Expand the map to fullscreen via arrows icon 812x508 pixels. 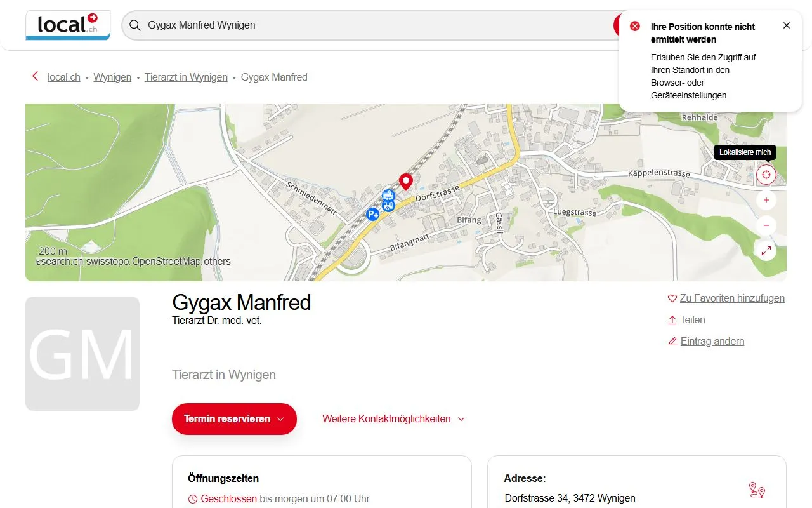tap(766, 250)
